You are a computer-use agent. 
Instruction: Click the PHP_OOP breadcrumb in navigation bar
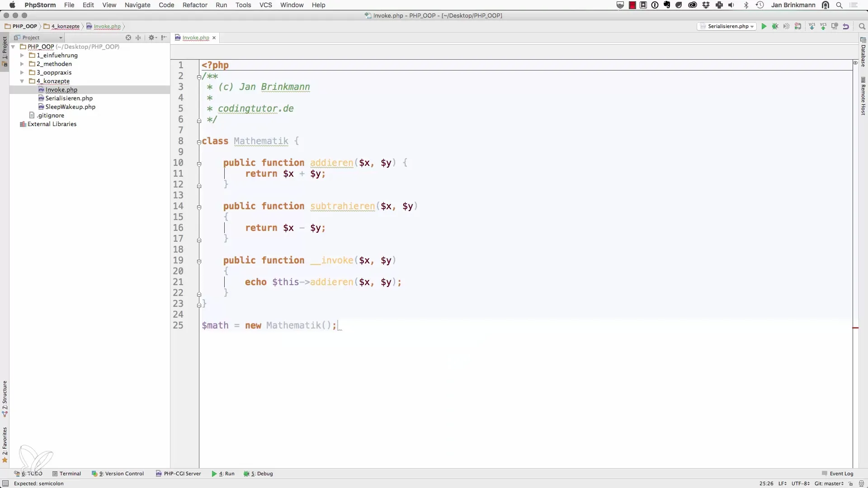tap(21, 26)
